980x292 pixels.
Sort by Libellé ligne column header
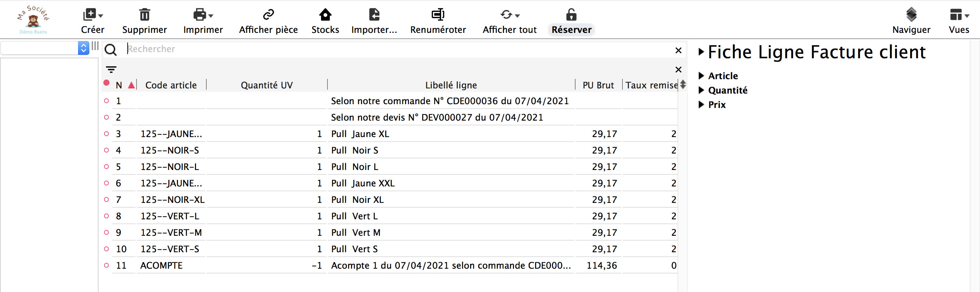pos(451,85)
